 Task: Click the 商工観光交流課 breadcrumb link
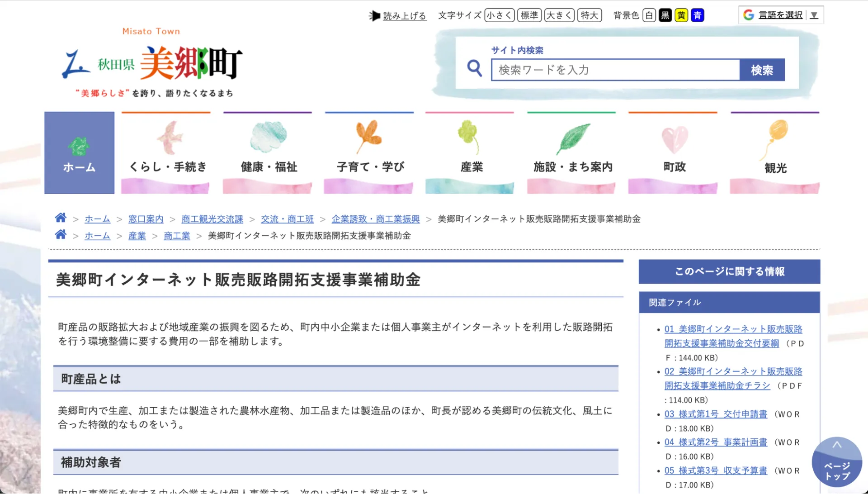[x=212, y=219]
